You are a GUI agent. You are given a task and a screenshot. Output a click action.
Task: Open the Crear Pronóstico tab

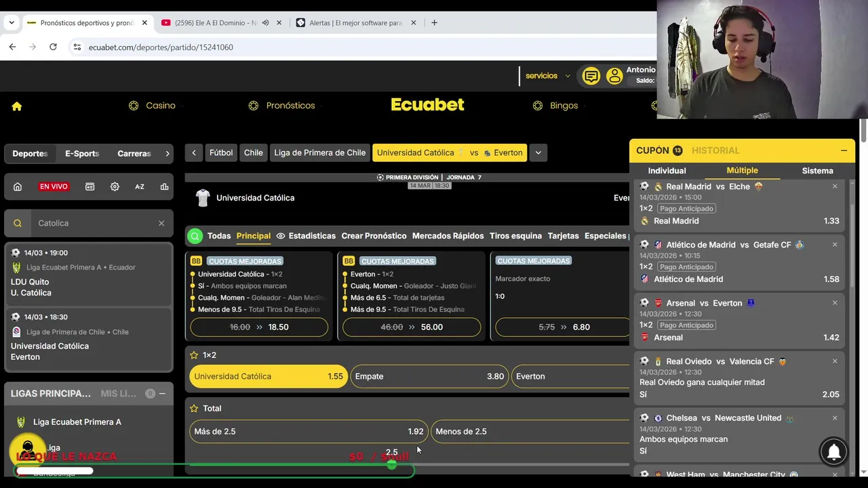[x=374, y=236]
